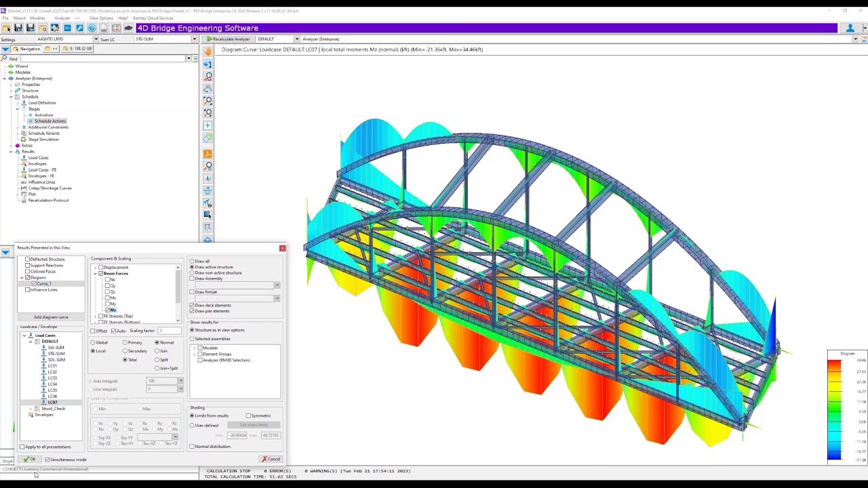The height and width of the screenshot is (488, 868).
Task: Enable the Offset checkbox
Action: pyautogui.click(x=93, y=331)
